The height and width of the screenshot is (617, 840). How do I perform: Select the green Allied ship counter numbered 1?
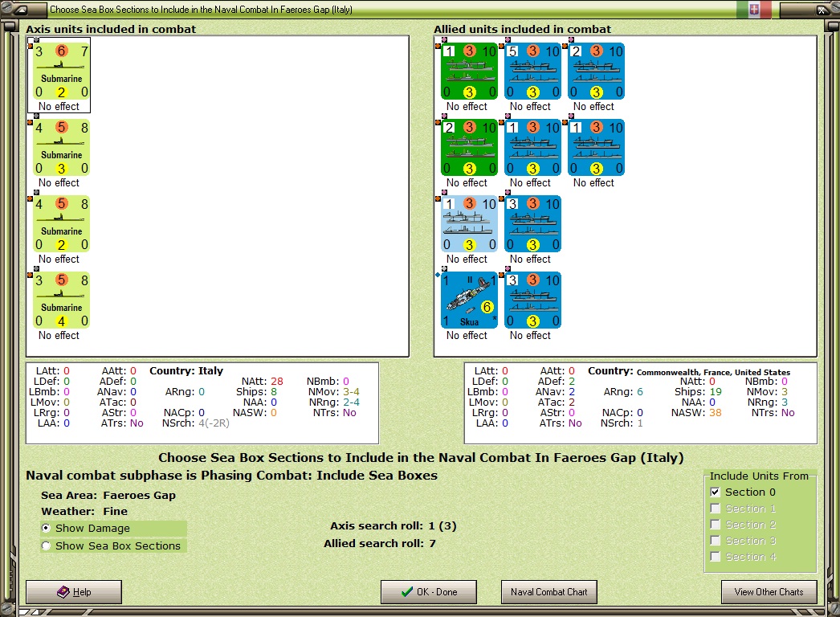[469, 72]
